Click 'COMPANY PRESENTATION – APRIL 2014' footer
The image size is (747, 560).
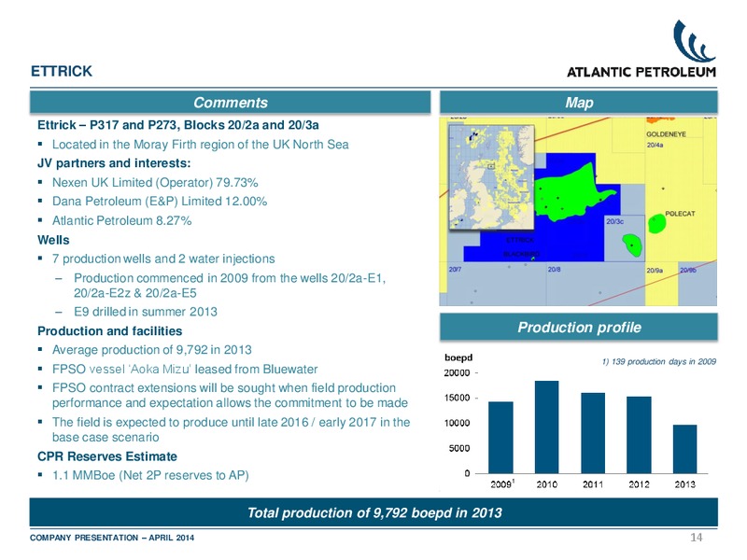pyautogui.click(x=112, y=538)
